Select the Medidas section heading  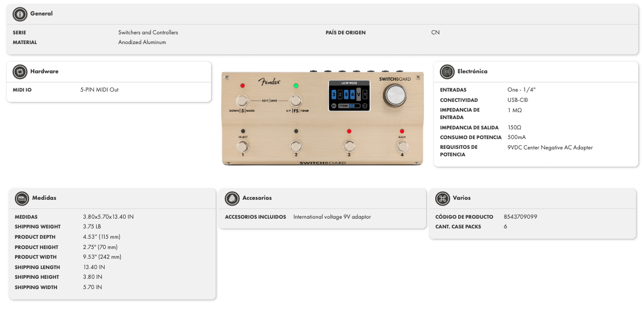click(44, 198)
